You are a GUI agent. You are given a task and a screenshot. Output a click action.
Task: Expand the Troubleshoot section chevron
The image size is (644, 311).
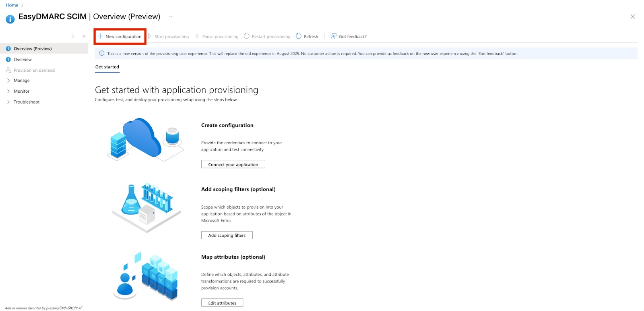click(x=8, y=102)
